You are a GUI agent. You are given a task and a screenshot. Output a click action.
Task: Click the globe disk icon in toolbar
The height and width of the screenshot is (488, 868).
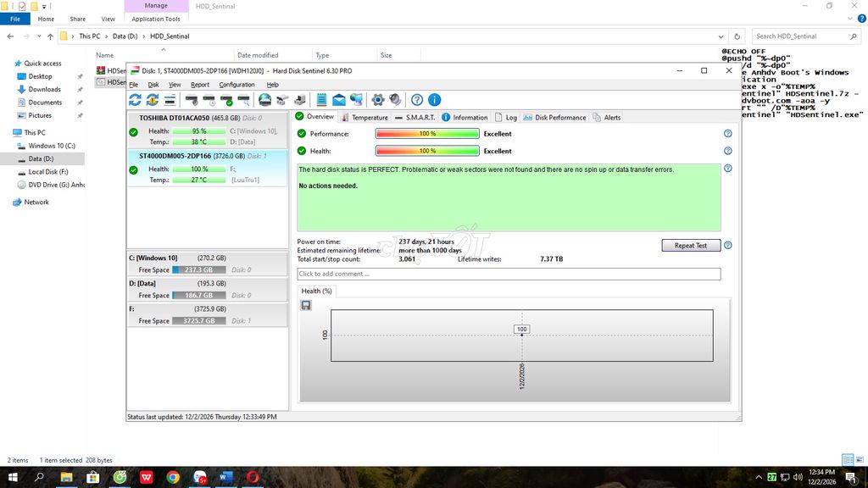(265, 100)
